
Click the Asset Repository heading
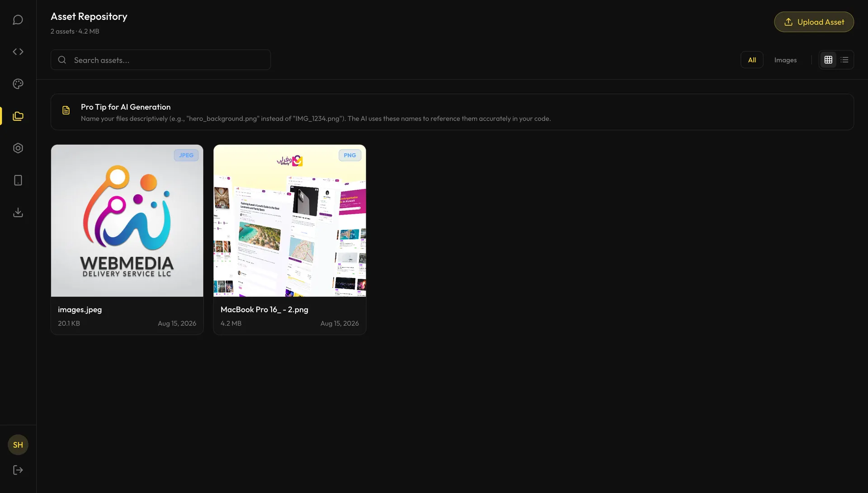tap(89, 17)
